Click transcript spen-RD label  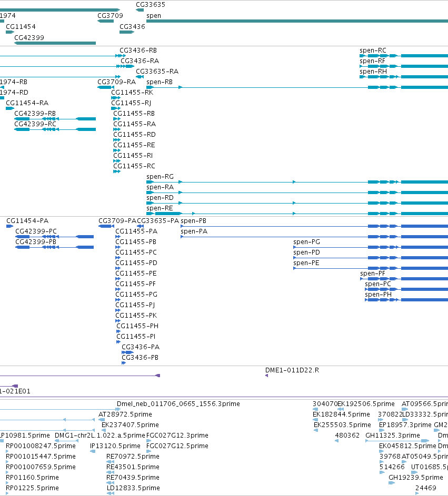pyautogui.click(x=160, y=198)
